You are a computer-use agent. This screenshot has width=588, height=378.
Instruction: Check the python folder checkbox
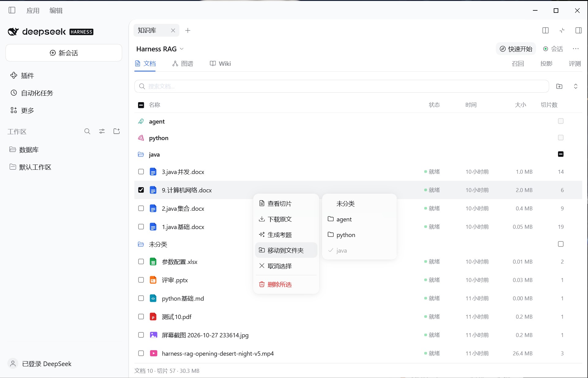tap(561, 138)
